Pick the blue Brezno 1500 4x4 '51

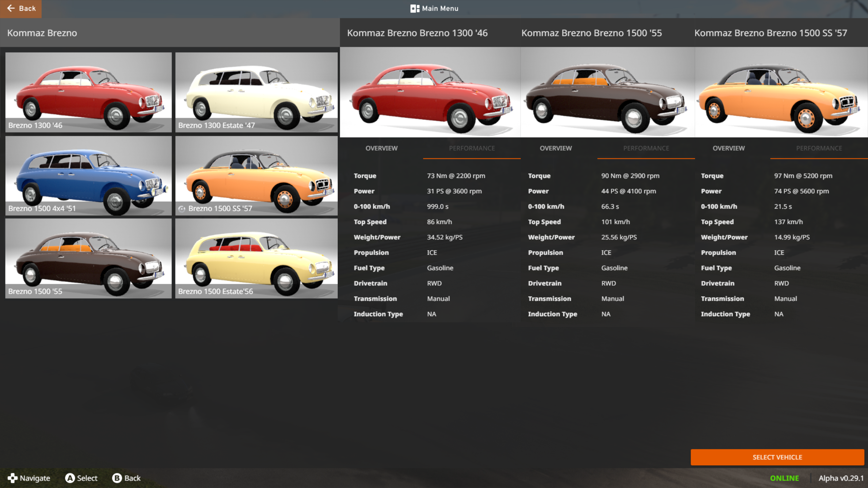click(88, 176)
